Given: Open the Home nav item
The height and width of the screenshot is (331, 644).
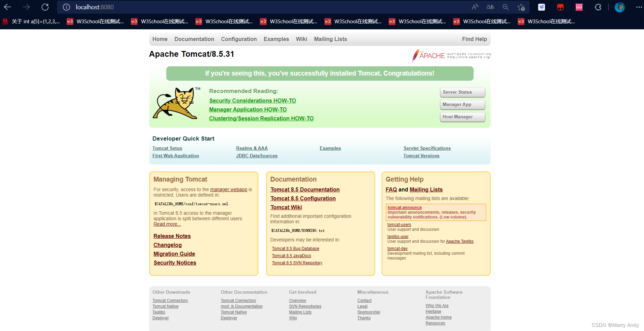Looking at the screenshot, I should tap(160, 39).
